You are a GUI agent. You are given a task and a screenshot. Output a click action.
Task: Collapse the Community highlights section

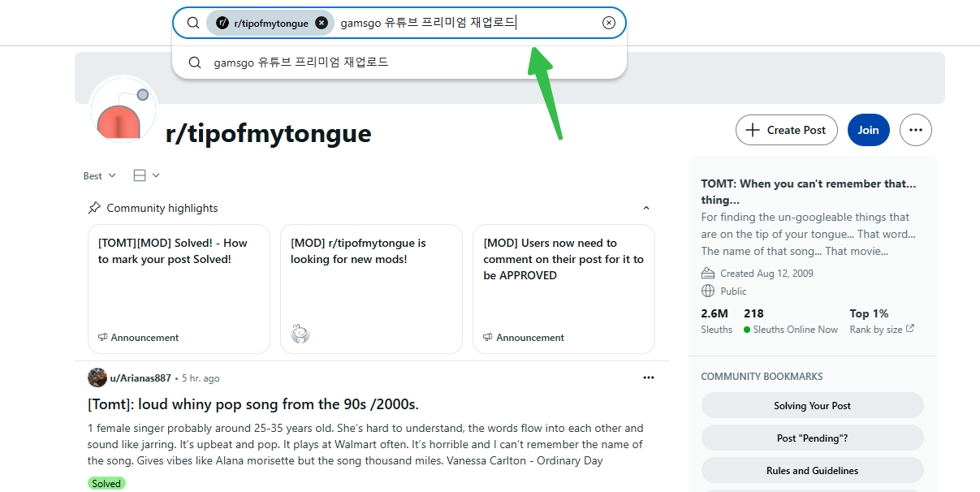click(x=646, y=209)
